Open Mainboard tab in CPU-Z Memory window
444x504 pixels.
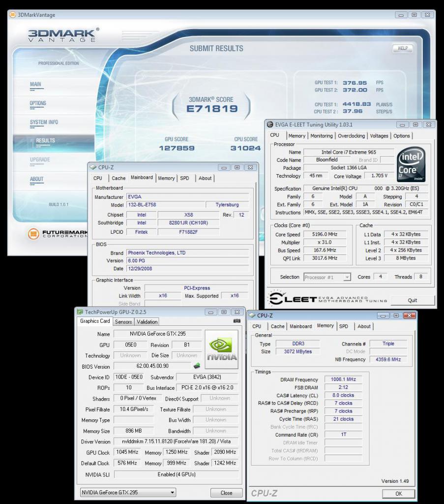tap(301, 326)
